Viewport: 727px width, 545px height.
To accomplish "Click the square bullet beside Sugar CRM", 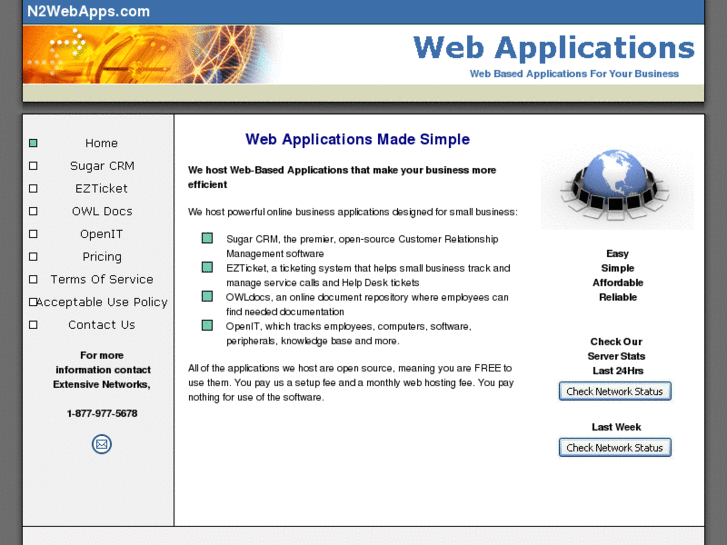I will tap(33, 166).
